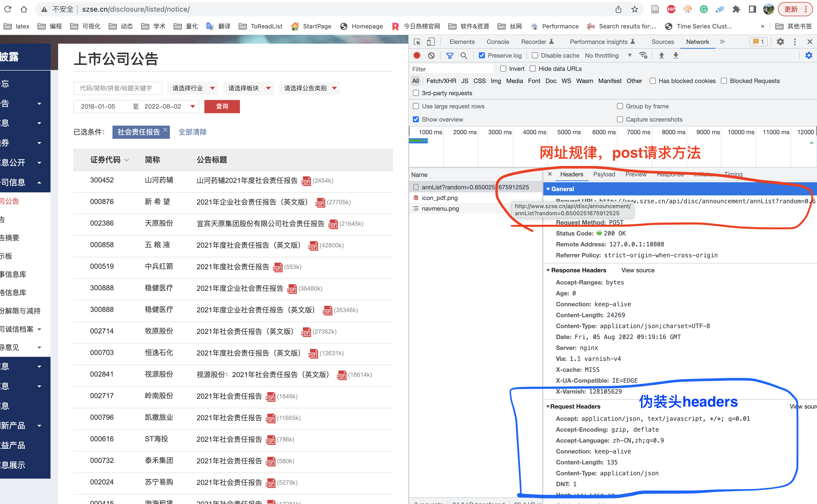Open the 请选择行业 industry dropdown
This screenshot has width=817, height=504.
[192, 88]
